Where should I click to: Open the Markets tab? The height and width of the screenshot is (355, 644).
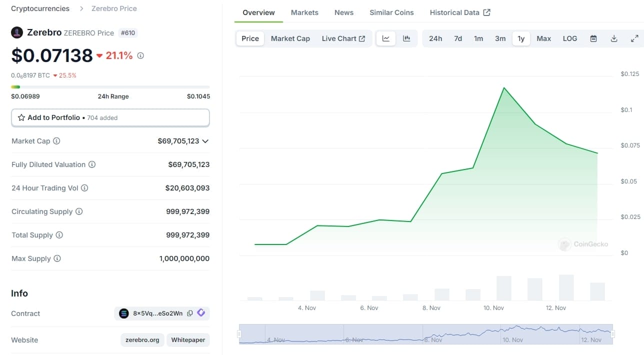pyautogui.click(x=304, y=12)
